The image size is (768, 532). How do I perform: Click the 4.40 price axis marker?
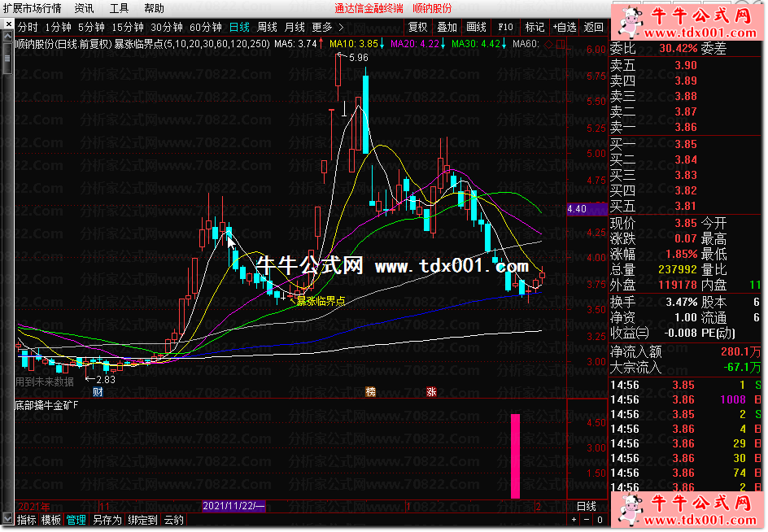tap(587, 209)
